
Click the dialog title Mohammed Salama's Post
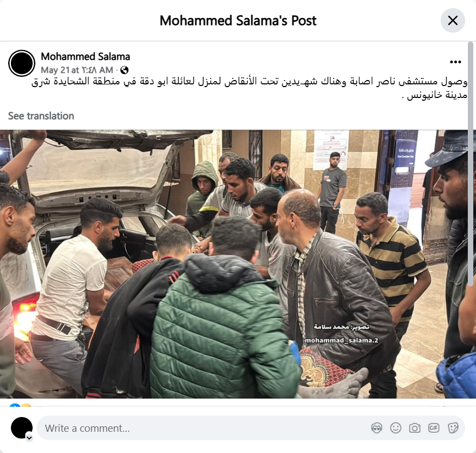pyautogui.click(x=238, y=21)
